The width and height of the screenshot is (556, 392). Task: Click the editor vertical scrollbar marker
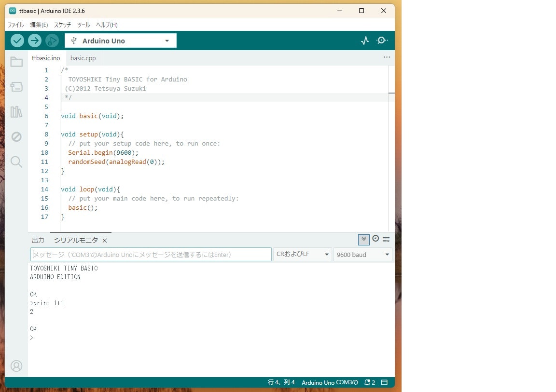(x=391, y=93)
